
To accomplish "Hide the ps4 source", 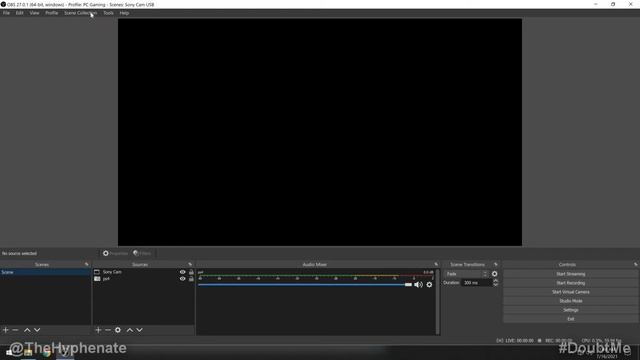I will [182, 279].
